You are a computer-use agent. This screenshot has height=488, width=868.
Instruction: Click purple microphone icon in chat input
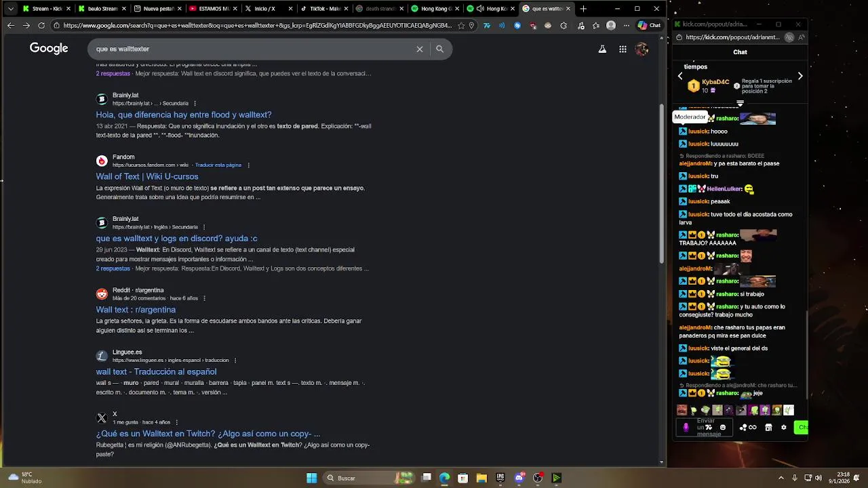(686, 428)
